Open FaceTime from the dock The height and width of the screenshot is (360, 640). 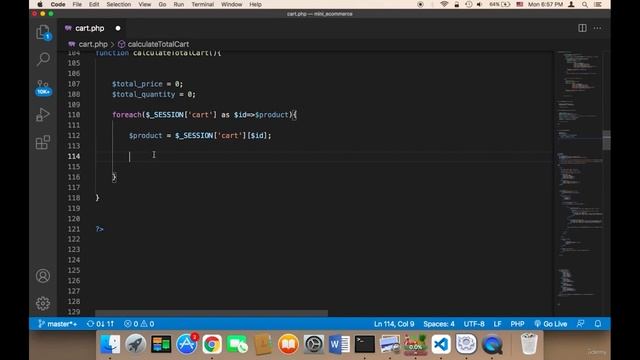coord(237,344)
